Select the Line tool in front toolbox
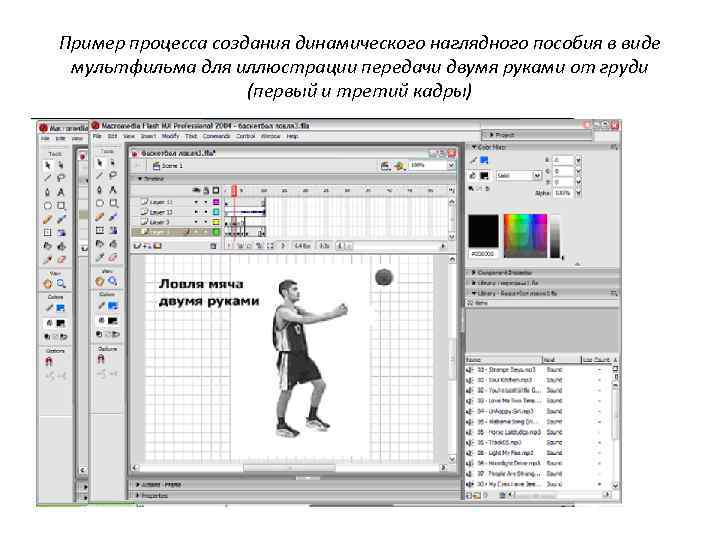The image size is (720, 540). (100, 176)
